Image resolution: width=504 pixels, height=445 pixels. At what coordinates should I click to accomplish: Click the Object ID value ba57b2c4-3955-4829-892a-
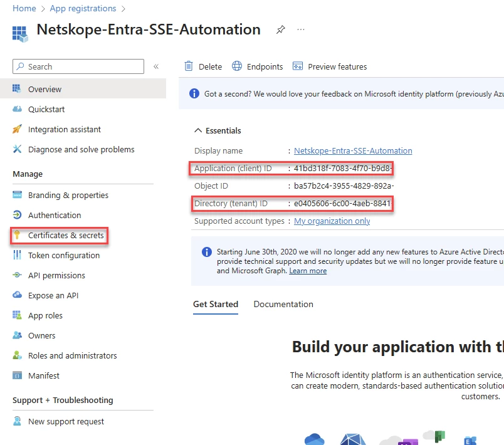pos(344,186)
